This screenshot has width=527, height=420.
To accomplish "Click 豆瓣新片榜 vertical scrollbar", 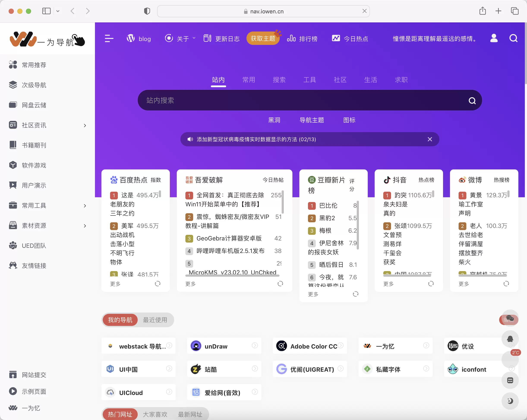I will coord(358,225).
